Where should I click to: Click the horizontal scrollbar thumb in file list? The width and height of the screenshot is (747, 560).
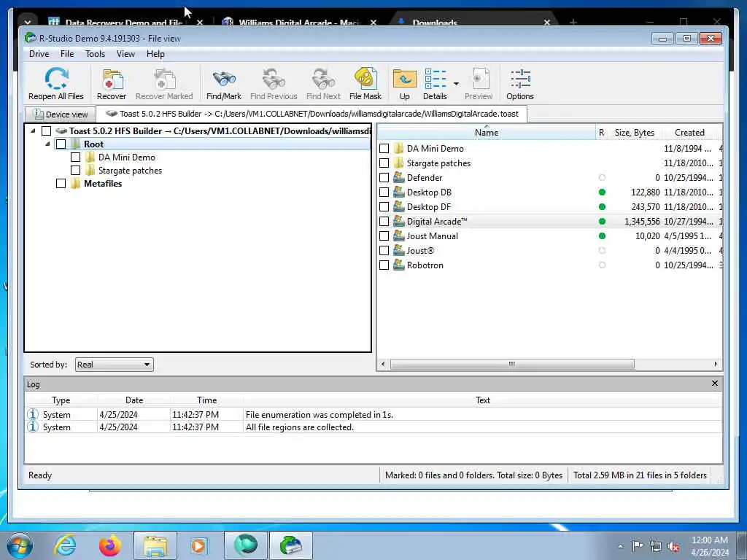512,365
